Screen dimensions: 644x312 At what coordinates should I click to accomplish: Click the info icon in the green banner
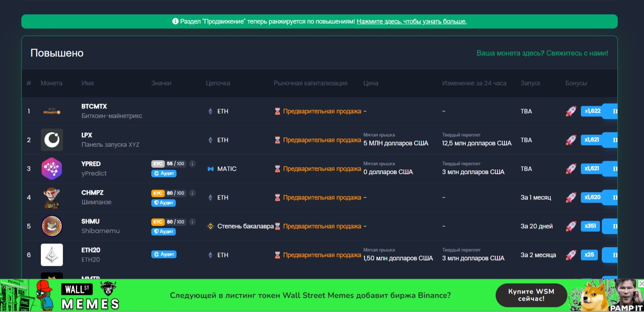click(175, 21)
